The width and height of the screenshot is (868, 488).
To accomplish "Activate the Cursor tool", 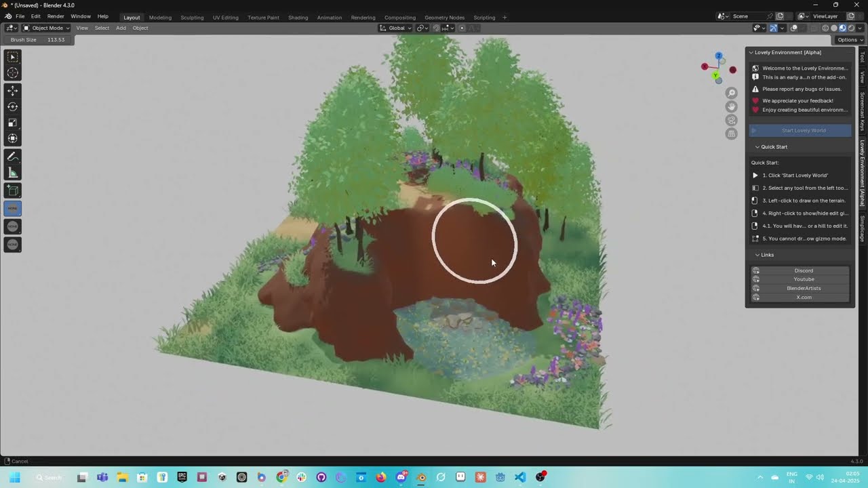I will tap(12, 73).
